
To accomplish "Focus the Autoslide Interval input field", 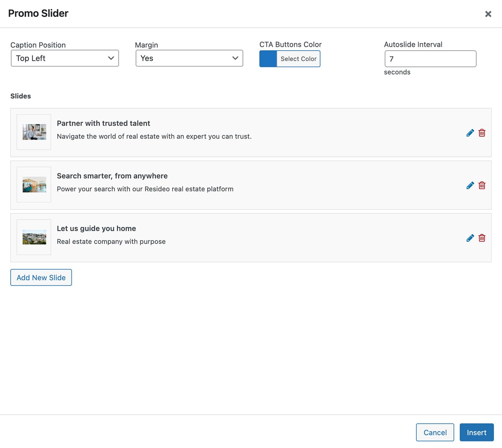I will 430,59.
